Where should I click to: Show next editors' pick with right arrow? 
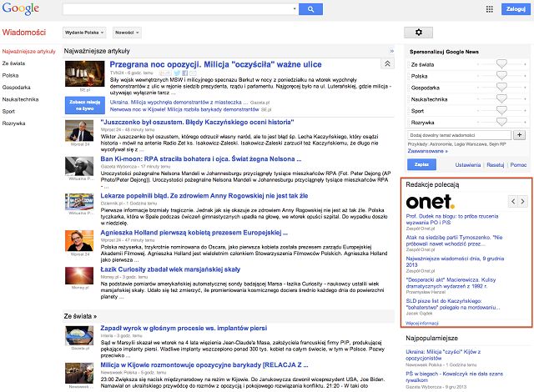pyautogui.click(x=523, y=202)
